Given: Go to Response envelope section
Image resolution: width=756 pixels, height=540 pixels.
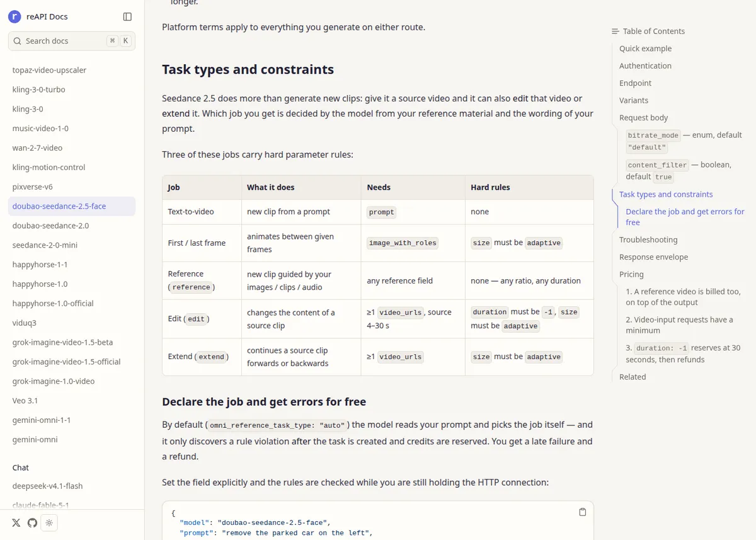Looking at the screenshot, I should click(654, 257).
